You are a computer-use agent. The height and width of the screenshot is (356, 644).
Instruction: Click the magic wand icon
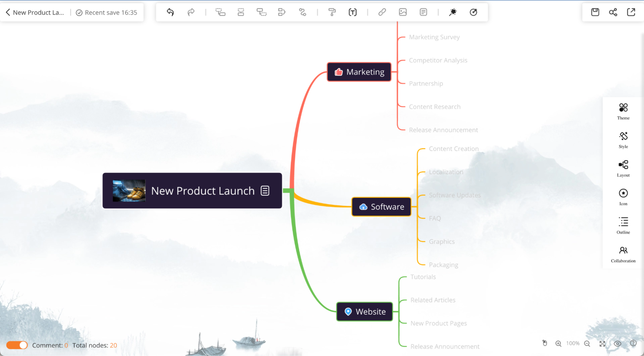click(x=453, y=12)
